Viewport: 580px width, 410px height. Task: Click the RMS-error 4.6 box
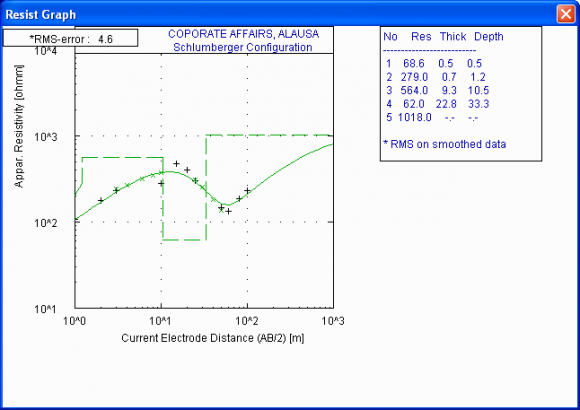click(71, 38)
